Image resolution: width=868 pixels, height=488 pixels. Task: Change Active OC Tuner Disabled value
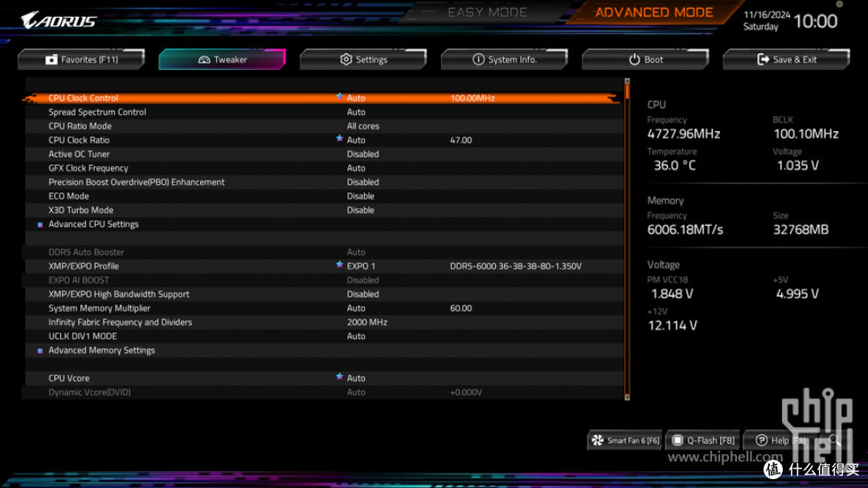363,154
